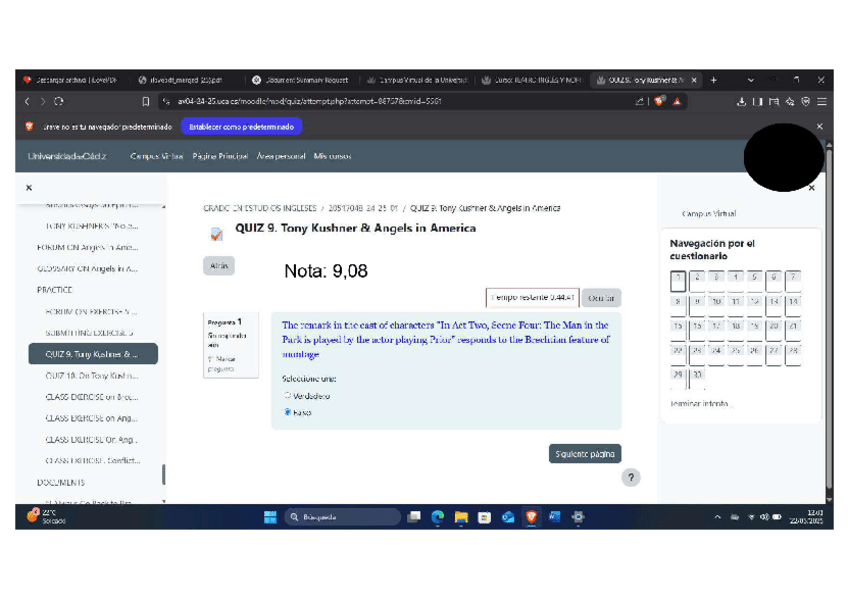
Task: Click the round help question mark icon
Action: 631,477
